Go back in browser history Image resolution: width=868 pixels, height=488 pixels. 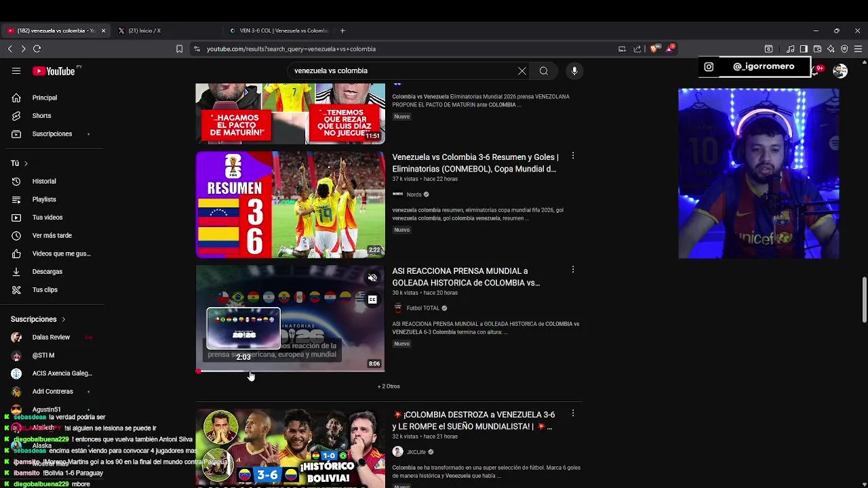click(10, 49)
